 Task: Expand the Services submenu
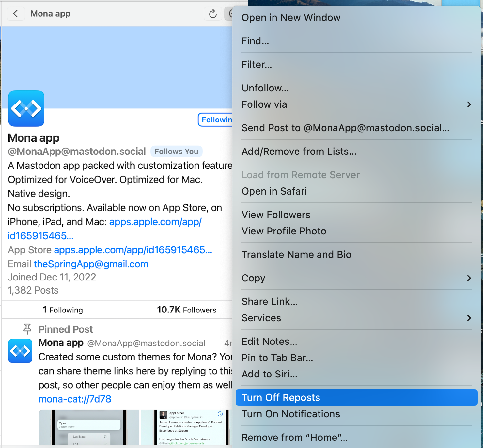click(x=357, y=318)
